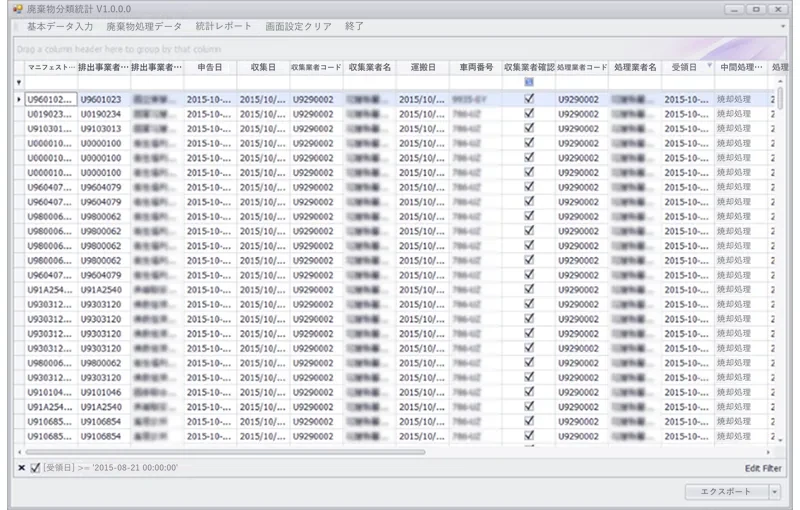Sort by the 中間処理 column header
Viewport: 800px width, 510px height.
pyautogui.click(x=741, y=67)
